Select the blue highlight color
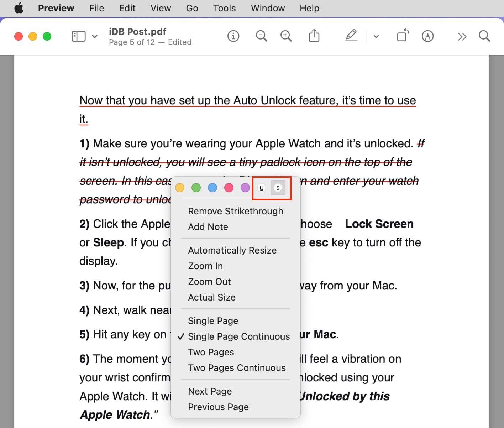This screenshot has height=428, width=504. tap(212, 188)
